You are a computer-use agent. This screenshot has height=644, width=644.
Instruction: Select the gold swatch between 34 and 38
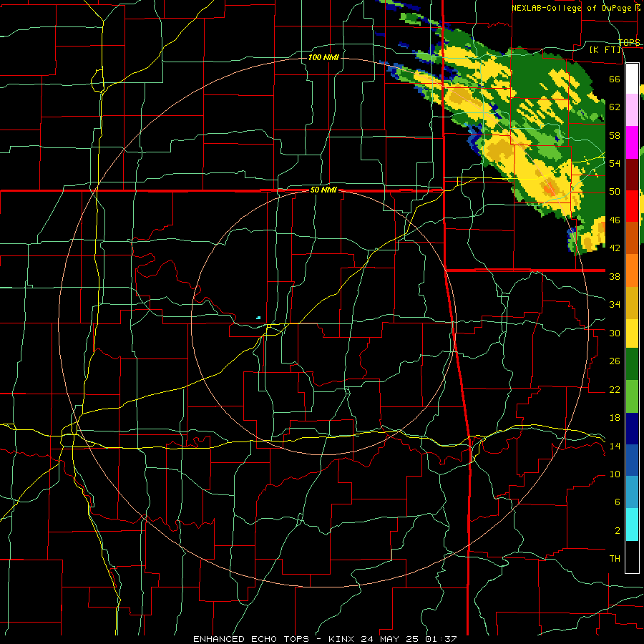(x=632, y=303)
